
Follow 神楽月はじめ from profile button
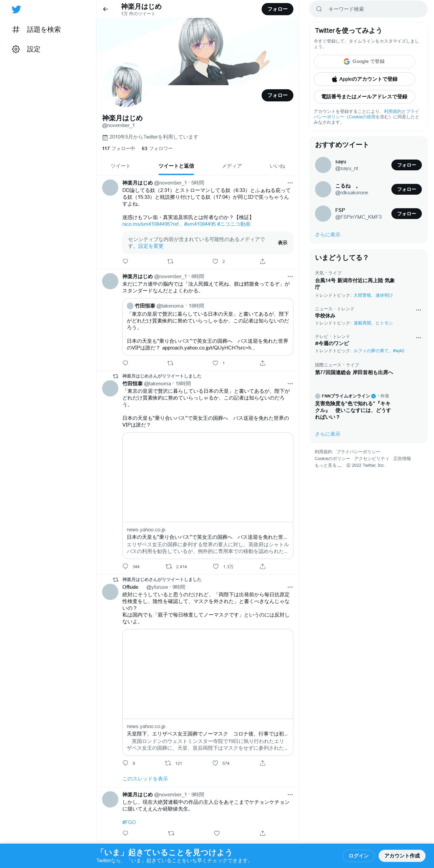tap(278, 95)
